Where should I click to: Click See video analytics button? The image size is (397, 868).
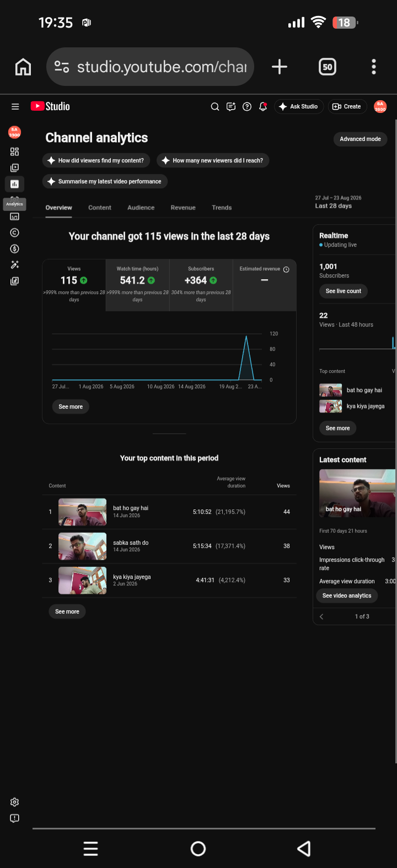[x=347, y=596]
